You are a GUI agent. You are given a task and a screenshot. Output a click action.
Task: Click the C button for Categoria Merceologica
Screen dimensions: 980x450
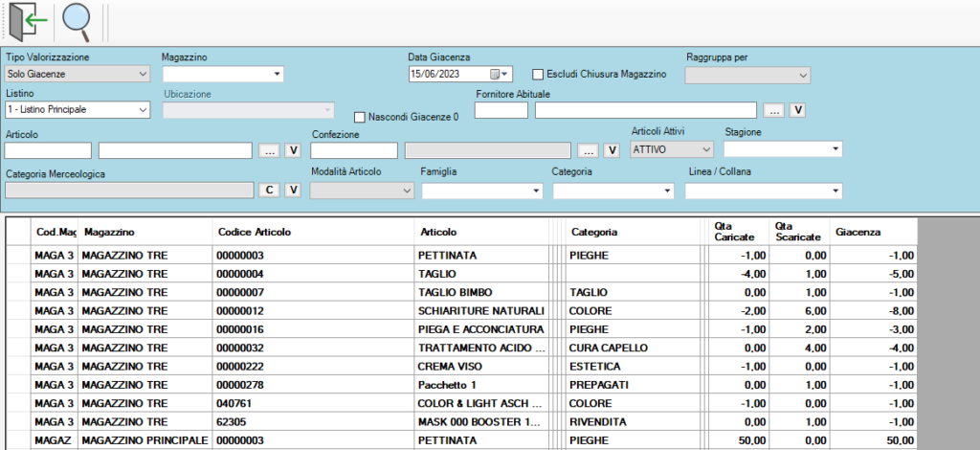click(x=270, y=190)
